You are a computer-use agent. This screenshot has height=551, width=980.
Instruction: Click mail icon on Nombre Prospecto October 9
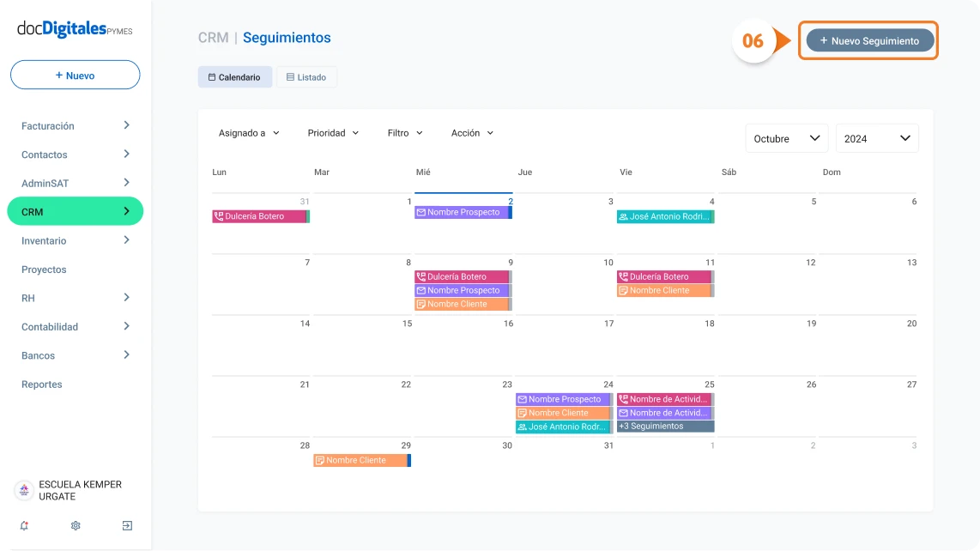pyautogui.click(x=421, y=291)
